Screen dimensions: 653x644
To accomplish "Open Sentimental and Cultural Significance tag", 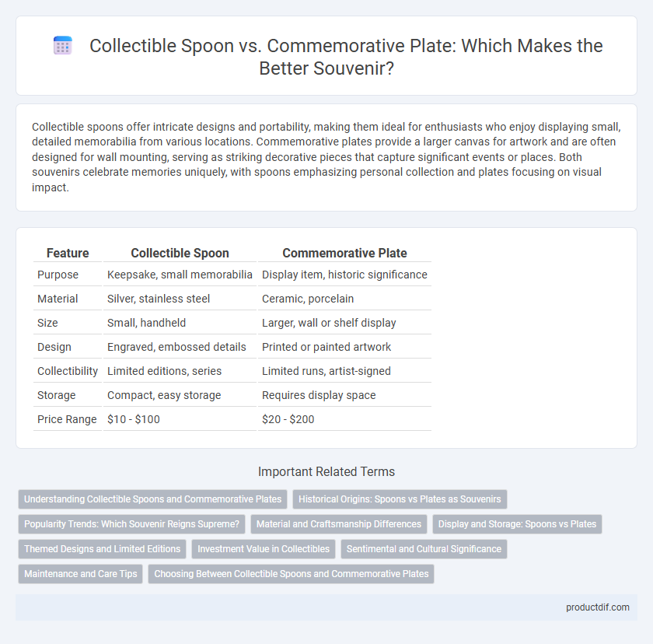I will tap(424, 549).
